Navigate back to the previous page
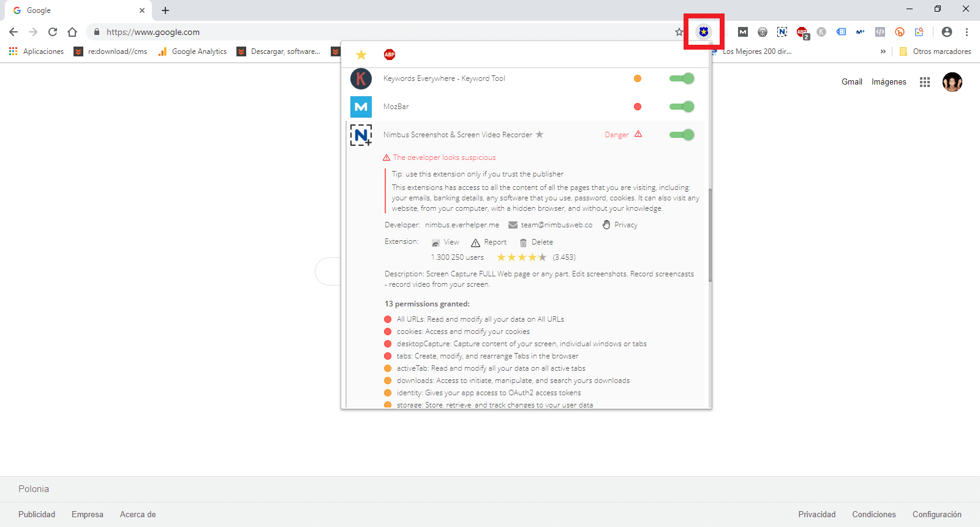Viewport: 980px width, 527px height. point(13,32)
